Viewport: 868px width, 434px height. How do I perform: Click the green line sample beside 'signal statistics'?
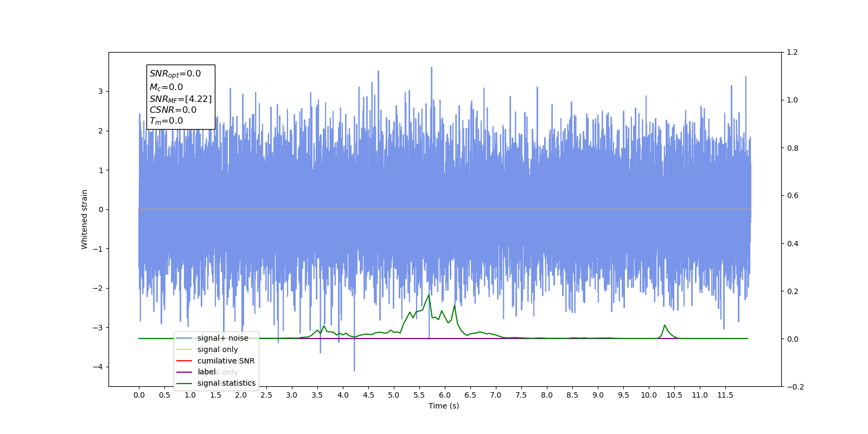tap(184, 384)
